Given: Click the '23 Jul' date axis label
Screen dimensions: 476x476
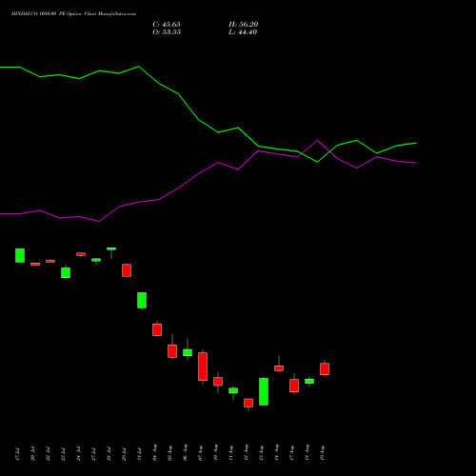Looking at the screenshot, I should point(63,454).
